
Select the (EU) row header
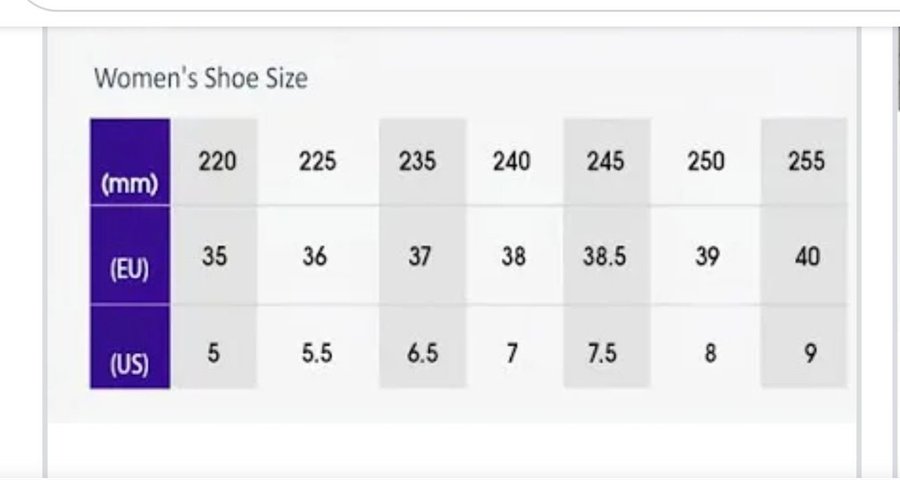130,271
